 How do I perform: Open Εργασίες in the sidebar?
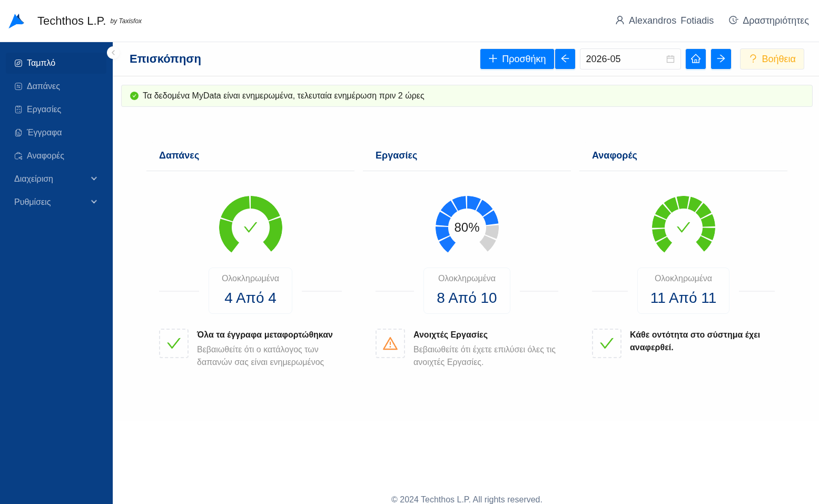(56, 109)
